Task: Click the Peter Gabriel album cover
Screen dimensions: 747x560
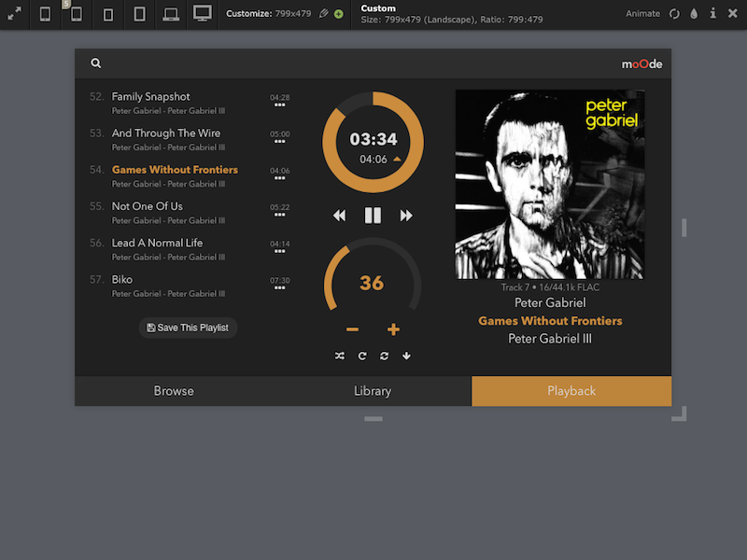Action: coord(550,184)
